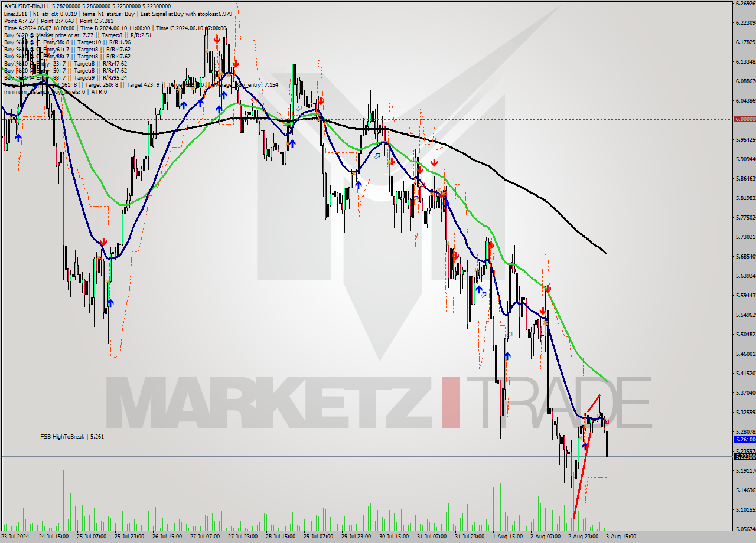
Task: Click the '29 Jul 23:00' time axis label
Action: [356, 537]
